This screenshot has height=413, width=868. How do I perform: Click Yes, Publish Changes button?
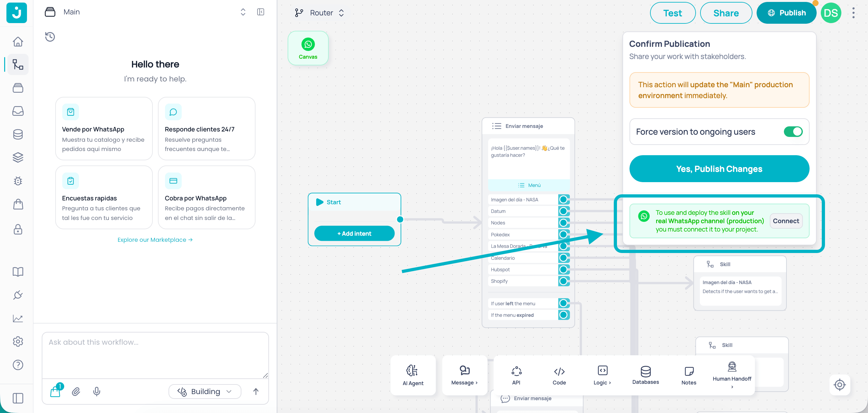(x=719, y=169)
